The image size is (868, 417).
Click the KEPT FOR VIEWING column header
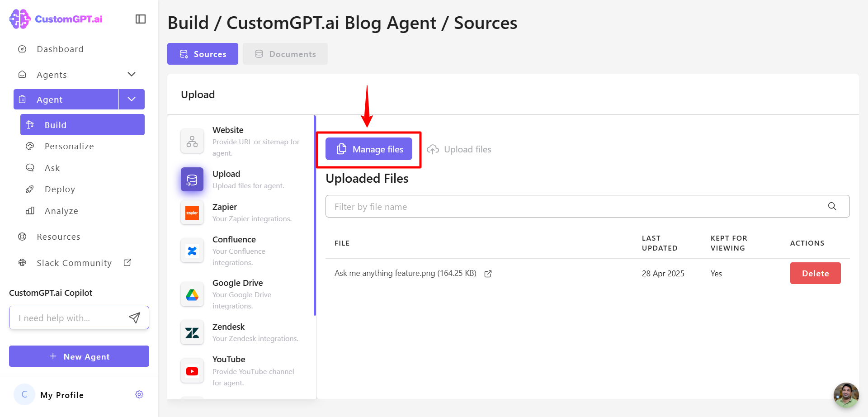729,243
